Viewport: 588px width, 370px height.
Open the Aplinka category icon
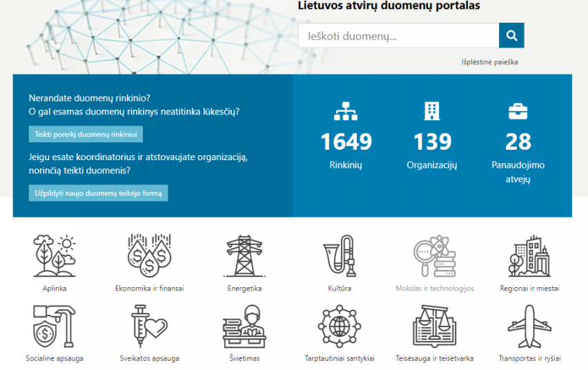click(55, 256)
